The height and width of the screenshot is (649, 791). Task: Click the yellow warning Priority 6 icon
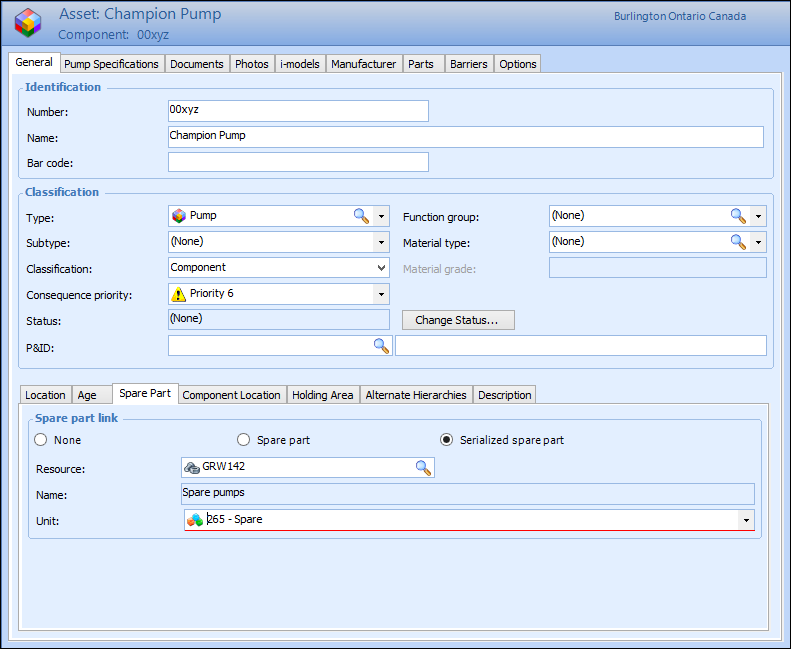point(179,294)
